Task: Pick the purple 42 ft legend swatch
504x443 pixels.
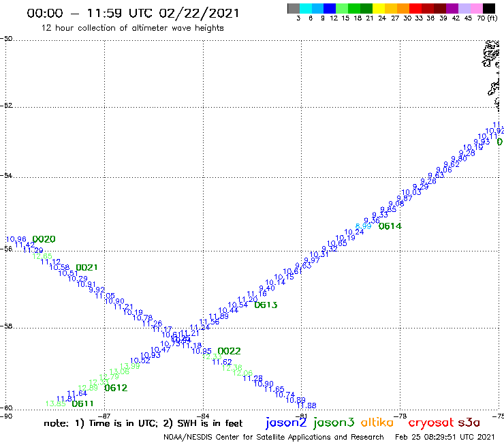Action: click(x=452, y=8)
